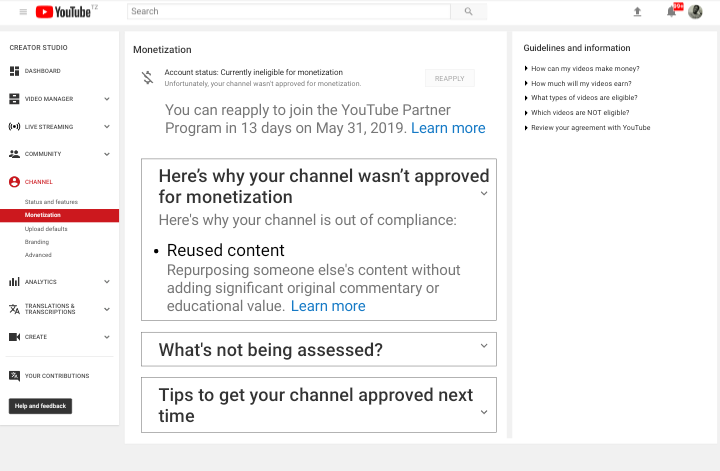Screen dimensions: 720x471
Task: Click the YouTube logo
Action: (x=64, y=11)
